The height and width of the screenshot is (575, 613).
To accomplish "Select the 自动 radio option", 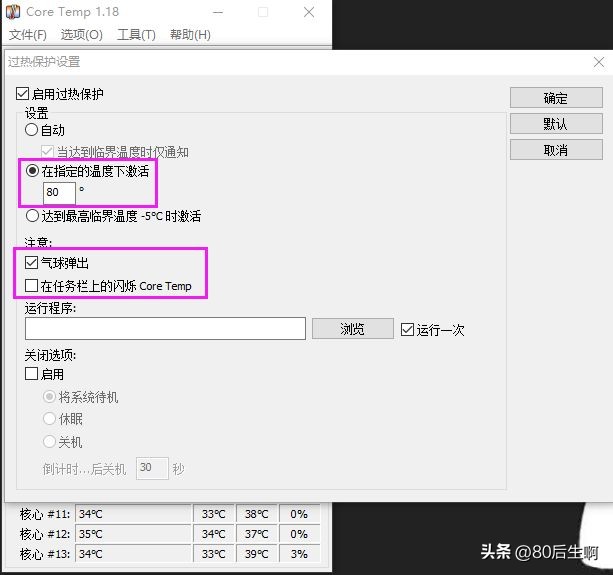I will [x=31, y=130].
